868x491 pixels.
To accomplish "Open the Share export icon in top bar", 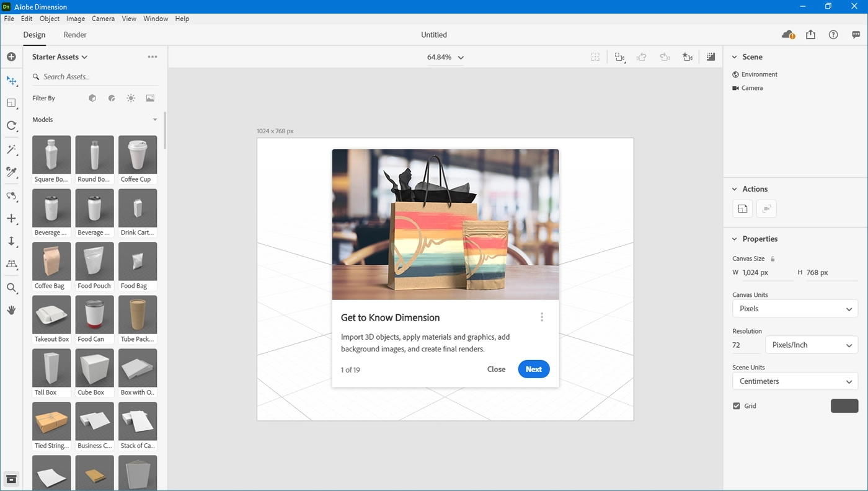I will point(810,35).
